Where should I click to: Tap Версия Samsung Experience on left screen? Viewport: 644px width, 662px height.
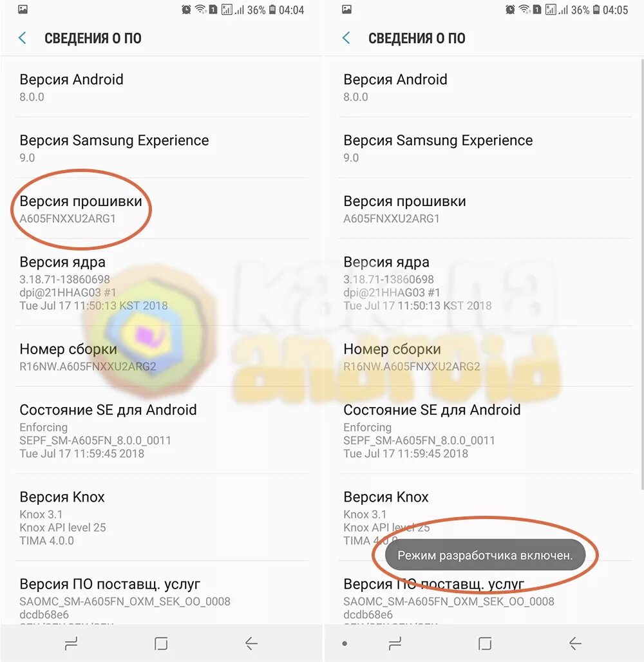(x=162, y=147)
